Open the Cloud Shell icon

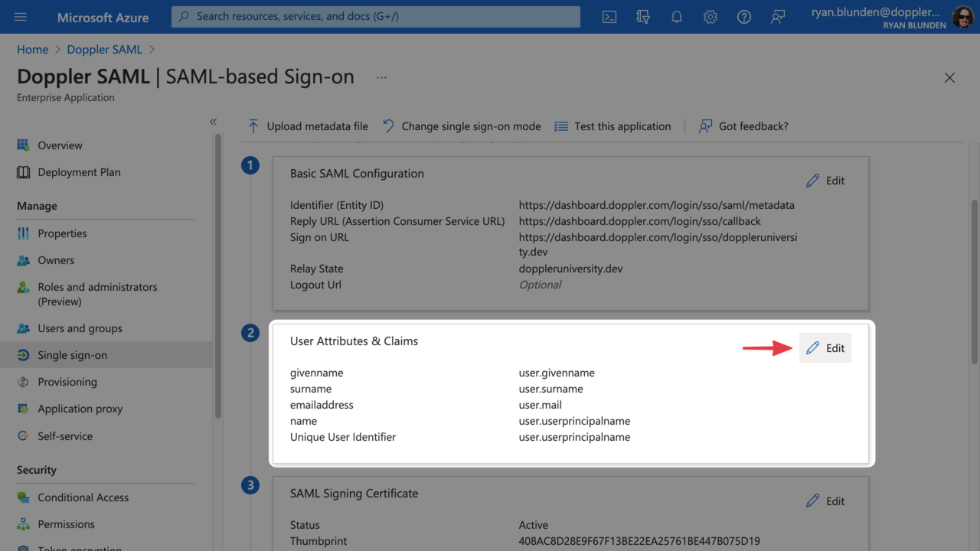(609, 17)
